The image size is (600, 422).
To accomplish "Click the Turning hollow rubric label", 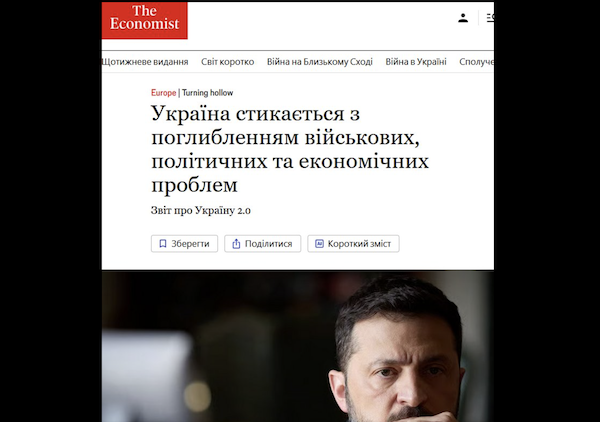I will [207, 93].
